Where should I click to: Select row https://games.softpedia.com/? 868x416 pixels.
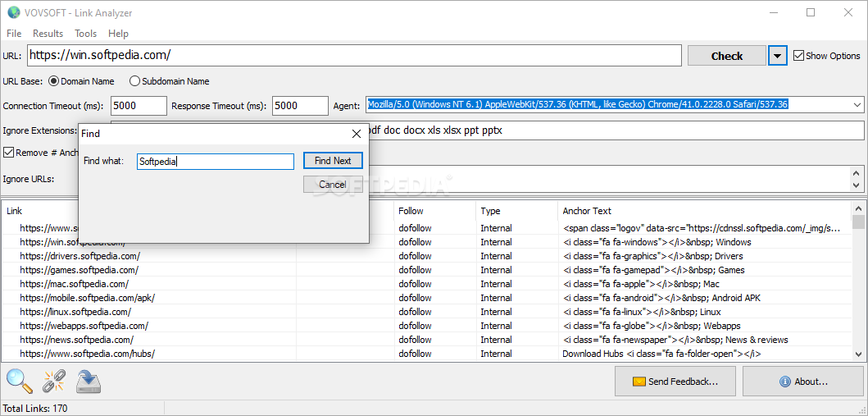tap(426, 270)
